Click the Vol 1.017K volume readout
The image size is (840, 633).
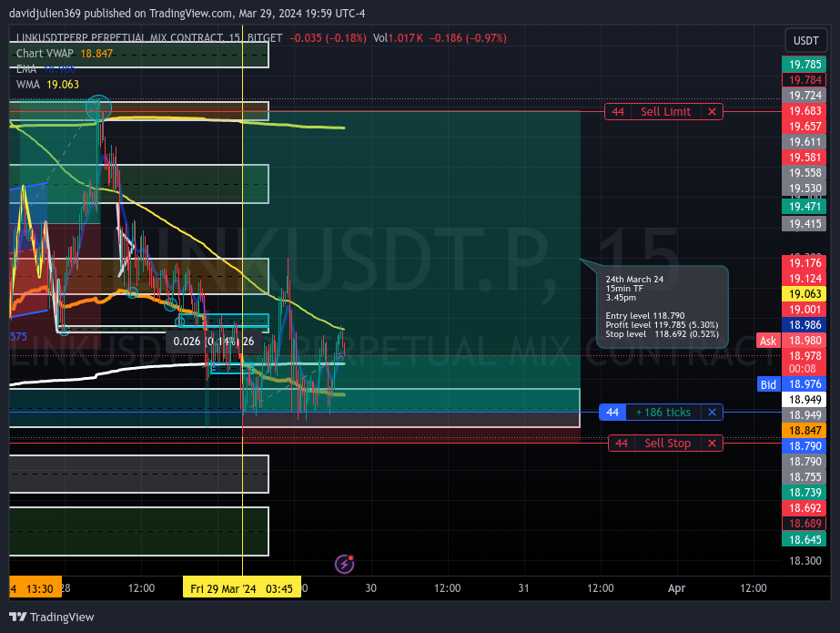pyautogui.click(x=398, y=37)
